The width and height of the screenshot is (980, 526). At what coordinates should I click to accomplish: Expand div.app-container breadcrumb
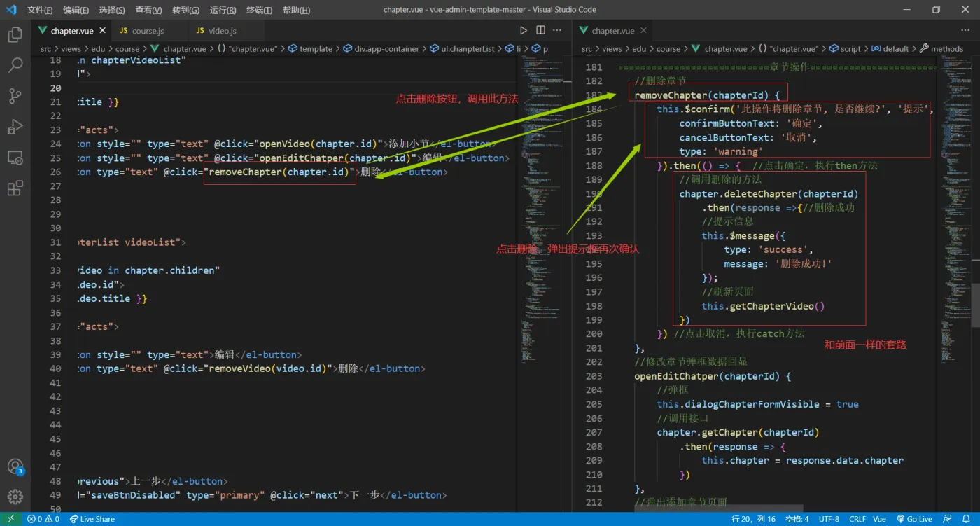[381, 49]
